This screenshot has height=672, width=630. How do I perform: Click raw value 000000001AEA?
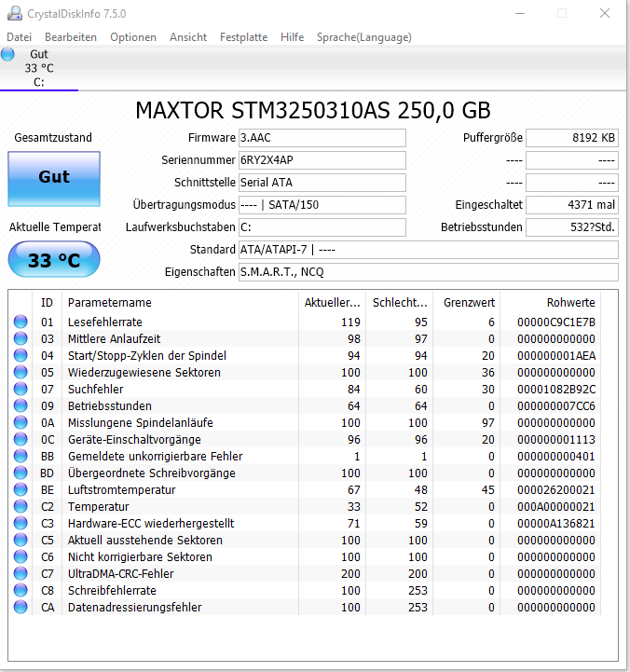pos(555,355)
